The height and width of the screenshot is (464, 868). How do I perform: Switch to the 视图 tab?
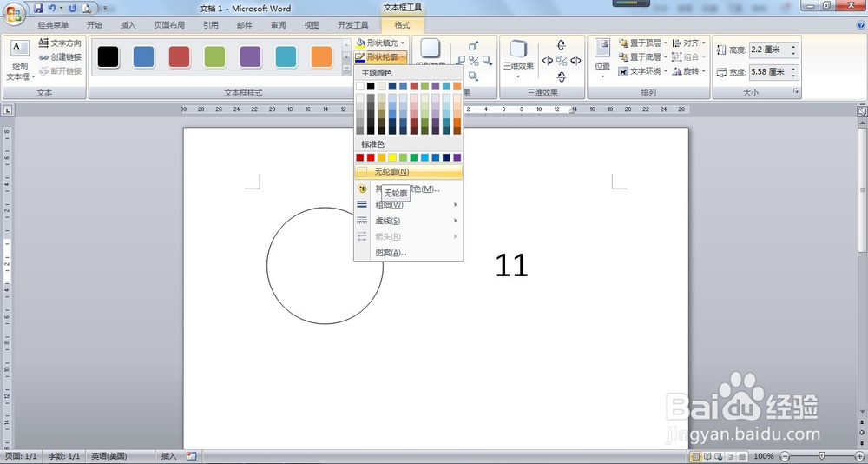point(312,25)
